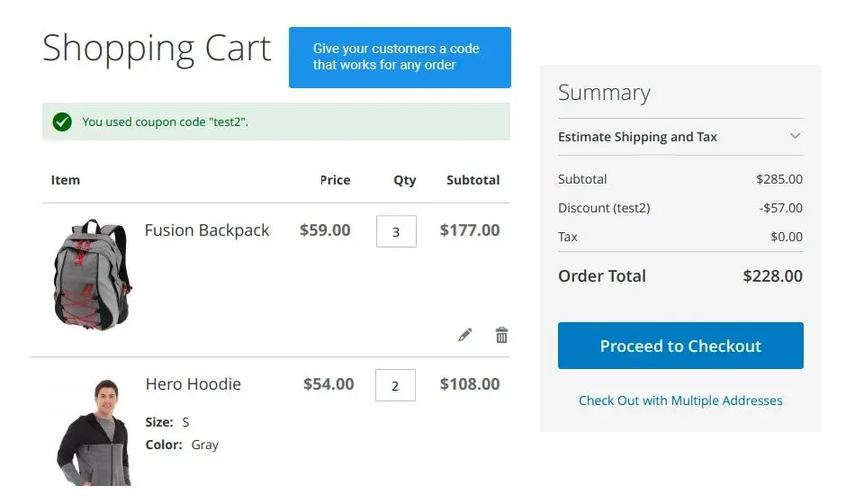Open the Fusion Backpack product image

coord(93,274)
